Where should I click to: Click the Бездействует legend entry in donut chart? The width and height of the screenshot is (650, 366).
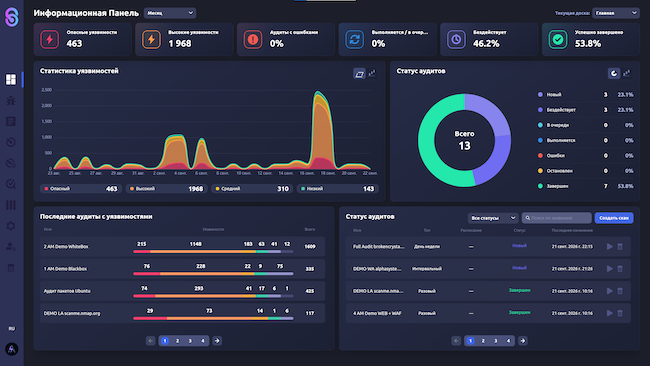585,110
